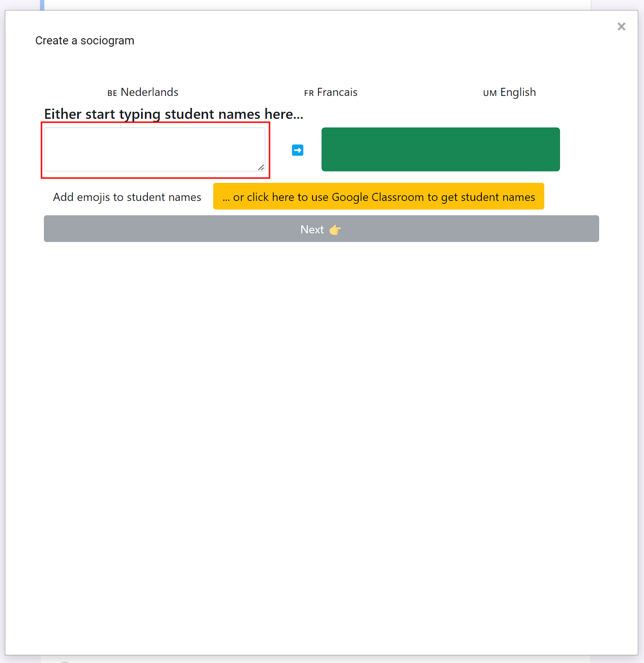Screen dimensions: 644x663
Task: Click the pointing hand emoji on Next
Action: coord(335,230)
